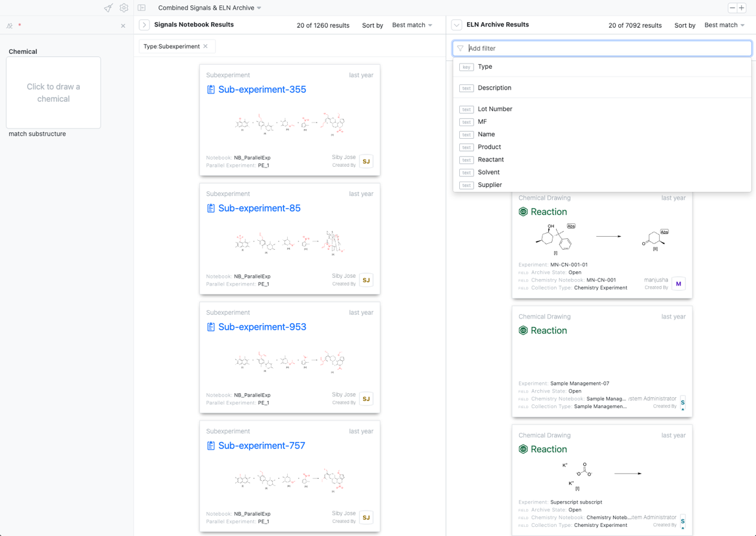Open the settings gear icon
Image resolution: width=756 pixels, height=536 pixels.
tap(124, 8)
